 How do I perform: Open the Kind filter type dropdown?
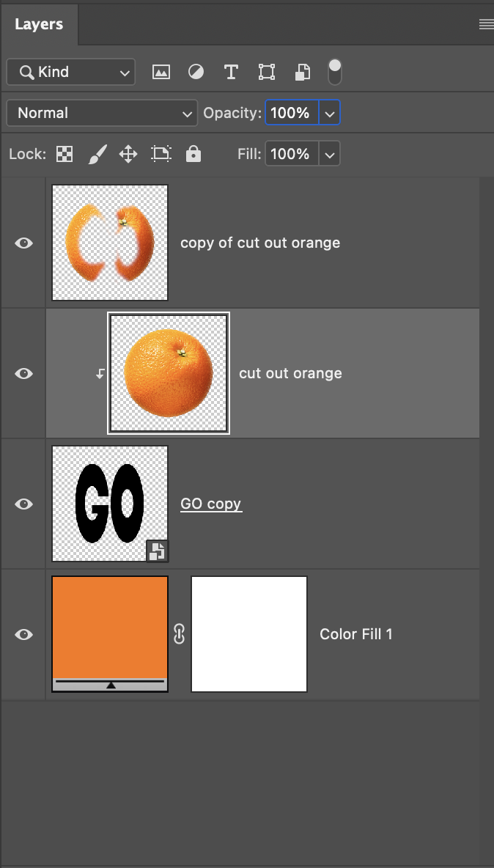(x=71, y=72)
